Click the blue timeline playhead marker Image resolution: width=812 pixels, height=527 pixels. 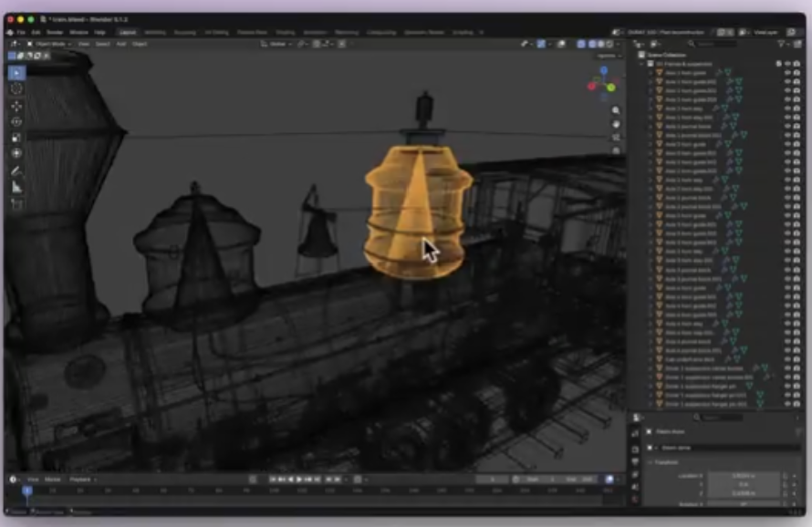[27, 490]
